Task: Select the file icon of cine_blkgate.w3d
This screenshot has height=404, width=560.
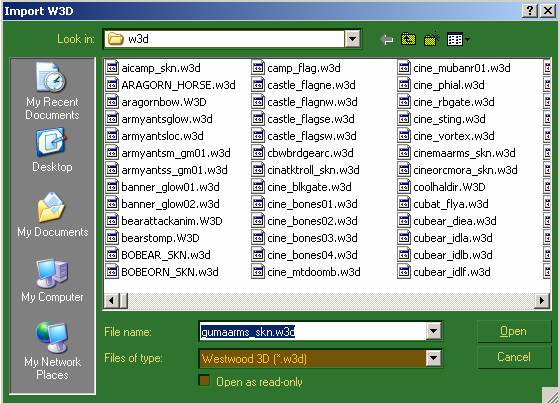Action: [258, 187]
